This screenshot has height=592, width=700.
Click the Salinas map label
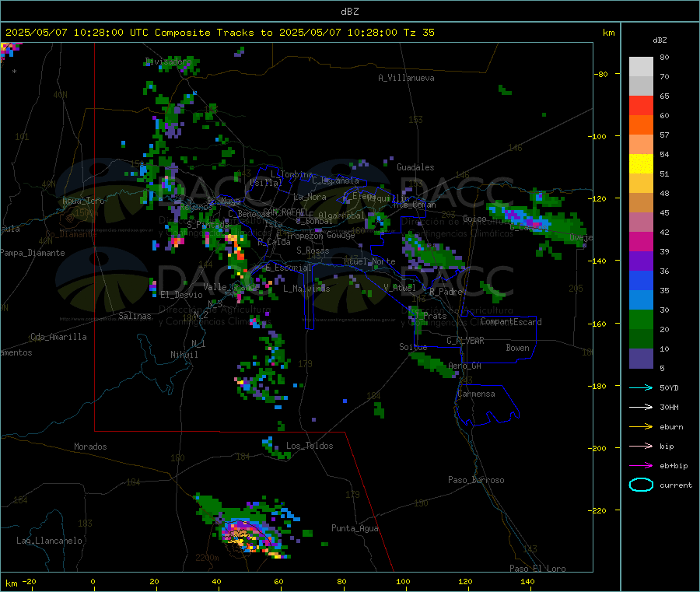coord(135,316)
